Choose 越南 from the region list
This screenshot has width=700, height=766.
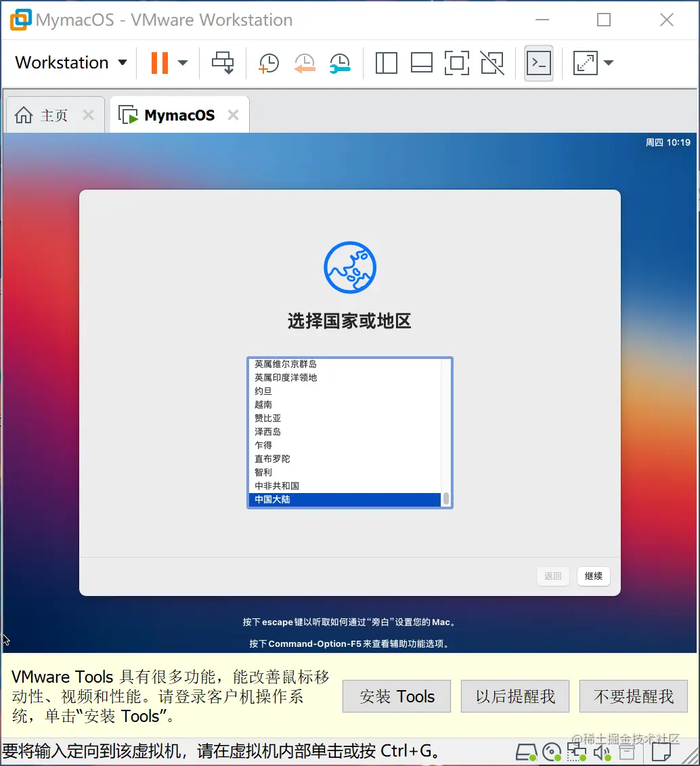pyautogui.click(x=344, y=404)
